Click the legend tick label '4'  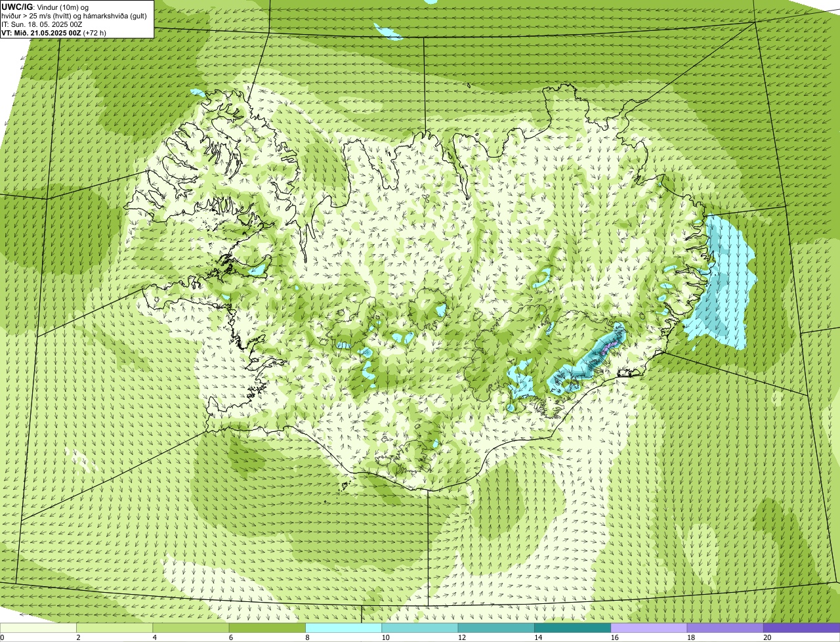pyautogui.click(x=154, y=637)
